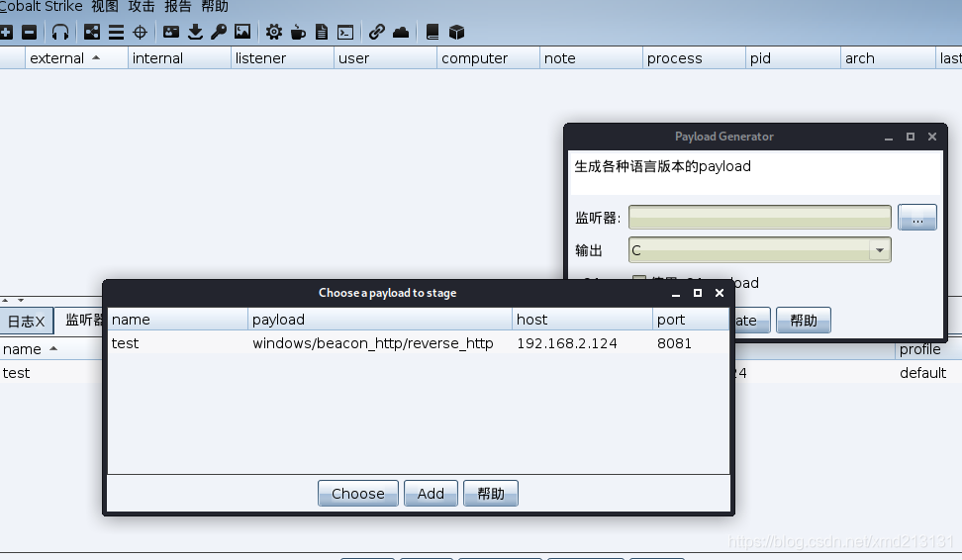Click Choose button in payload dialog
The height and width of the screenshot is (560, 962).
[357, 493]
